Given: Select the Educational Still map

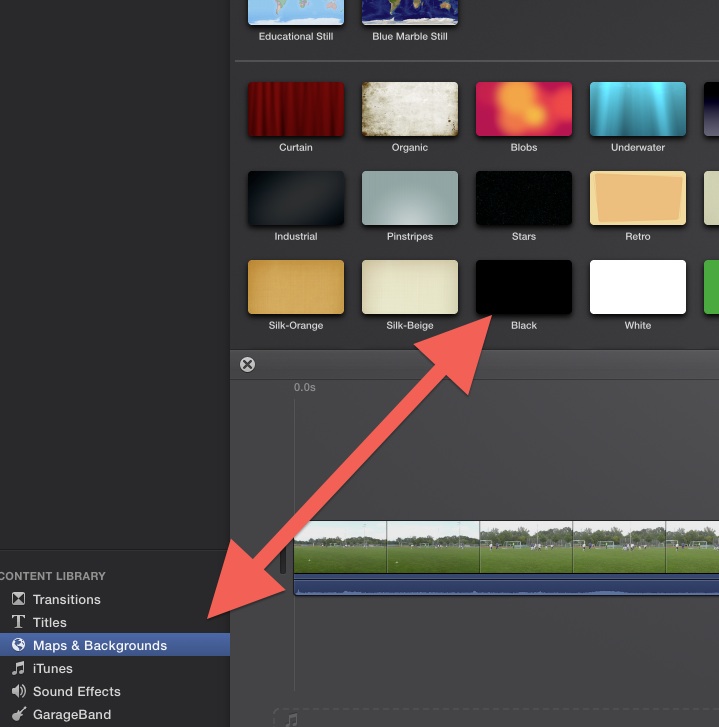Looking at the screenshot, I should [x=296, y=12].
